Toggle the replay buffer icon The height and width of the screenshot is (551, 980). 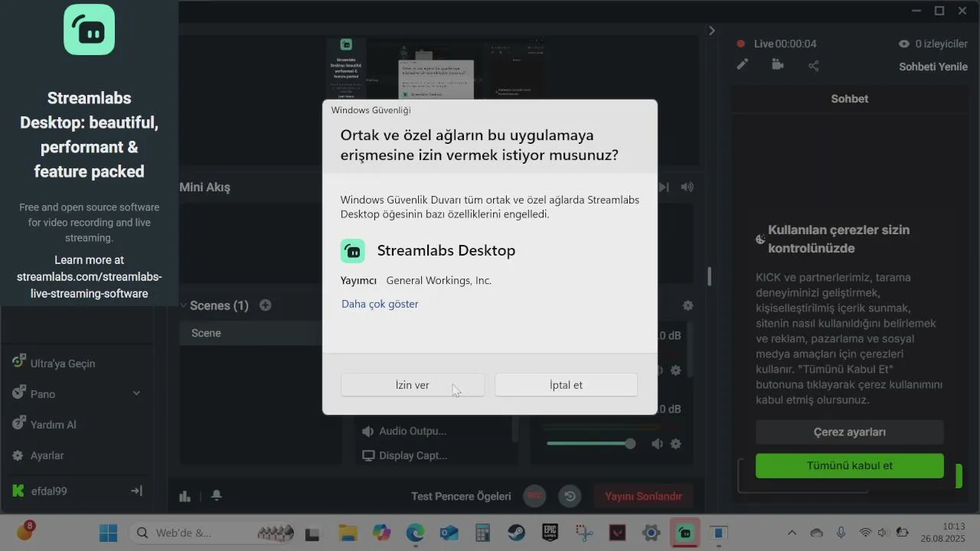point(570,496)
